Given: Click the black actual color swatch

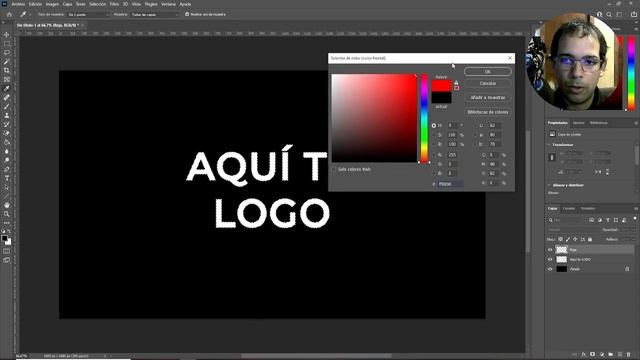Looking at the screenshot, I should [442, 98].
